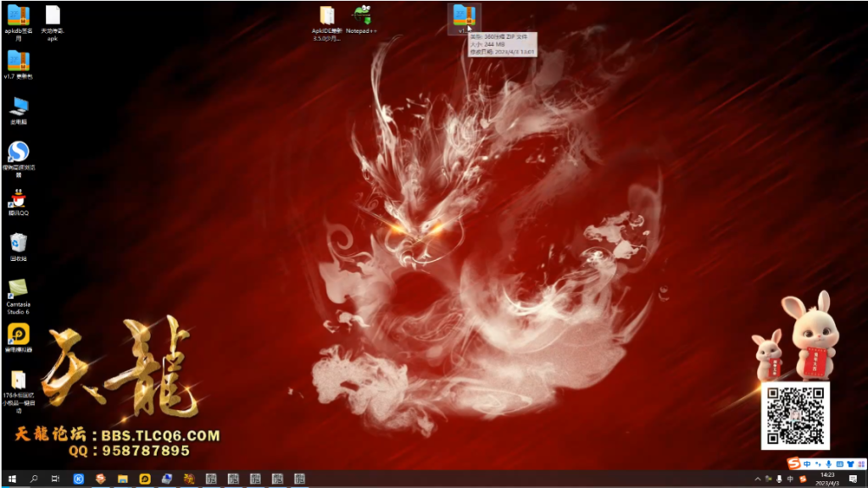Select the apkdb zip archive on desktop
Screen dimensions: 868x488
(18, 15)
